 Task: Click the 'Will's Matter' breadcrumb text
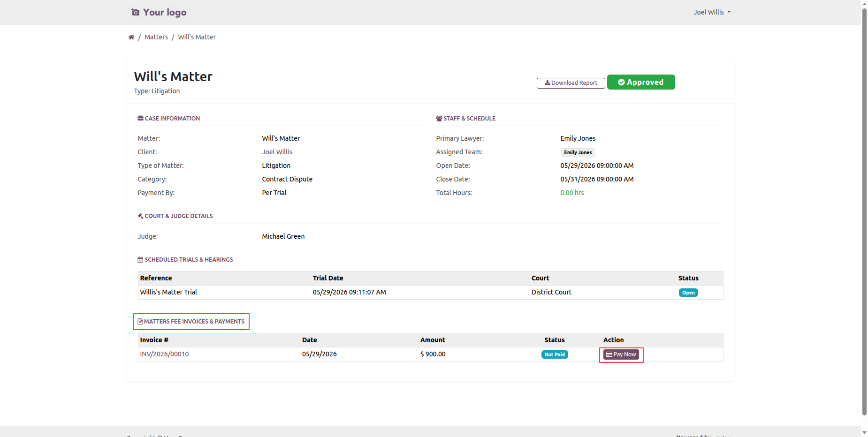pos(197,37)
